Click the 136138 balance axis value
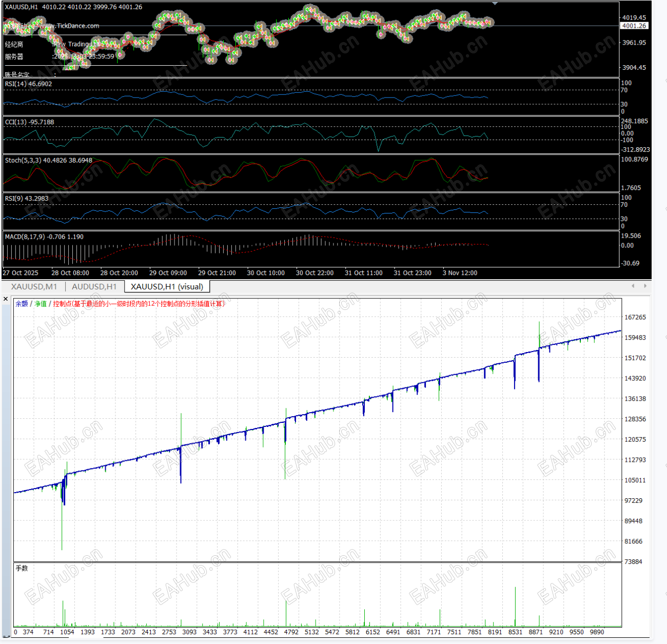Screen dimensions: 667x644 pyautogui.click(x=635, y=399)
